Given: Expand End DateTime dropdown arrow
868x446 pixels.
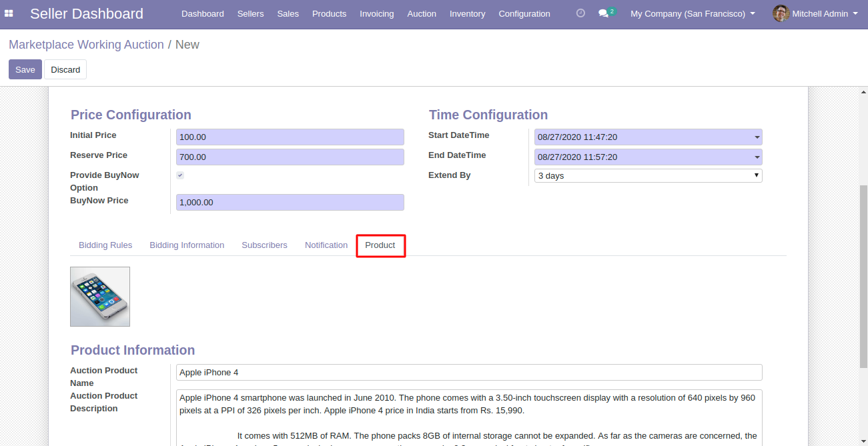Looking at the screenshot, I should tap(757, 157).
